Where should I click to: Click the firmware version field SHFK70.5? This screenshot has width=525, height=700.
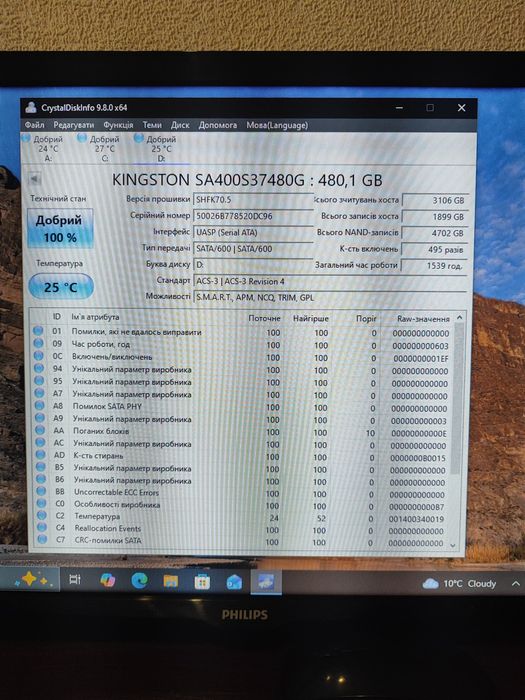(253, 200)
